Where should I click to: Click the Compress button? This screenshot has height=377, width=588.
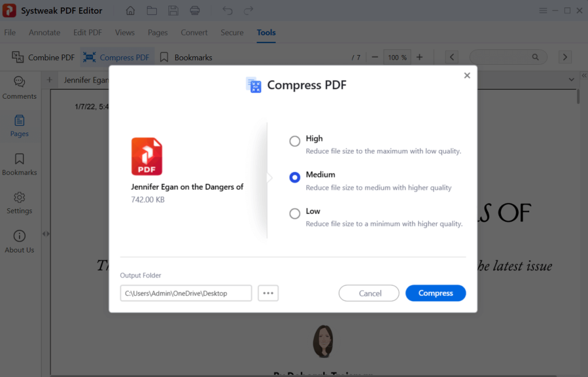[435, 293]
